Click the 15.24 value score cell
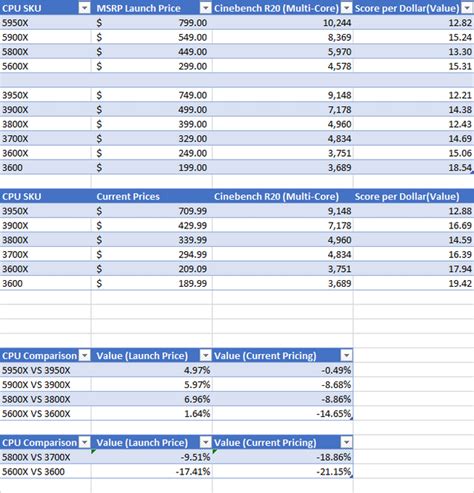The height and width of the screenshot is (493, 474). coord(414,37)
